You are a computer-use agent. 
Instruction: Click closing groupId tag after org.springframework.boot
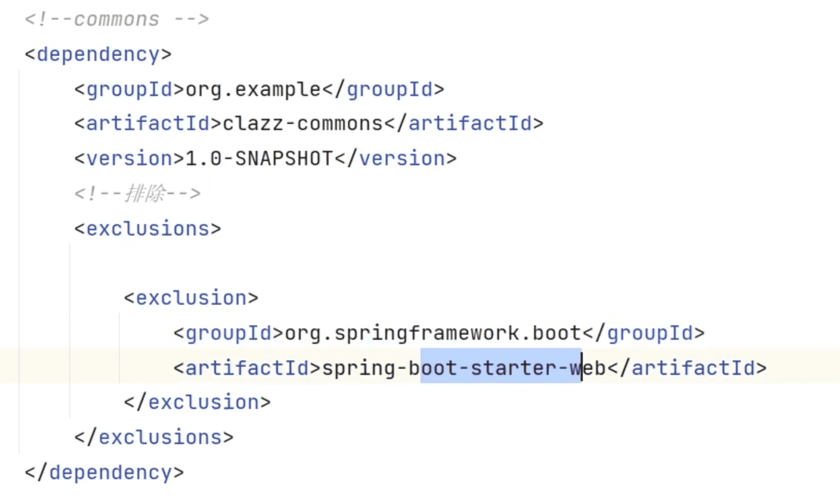coord(644,333)
